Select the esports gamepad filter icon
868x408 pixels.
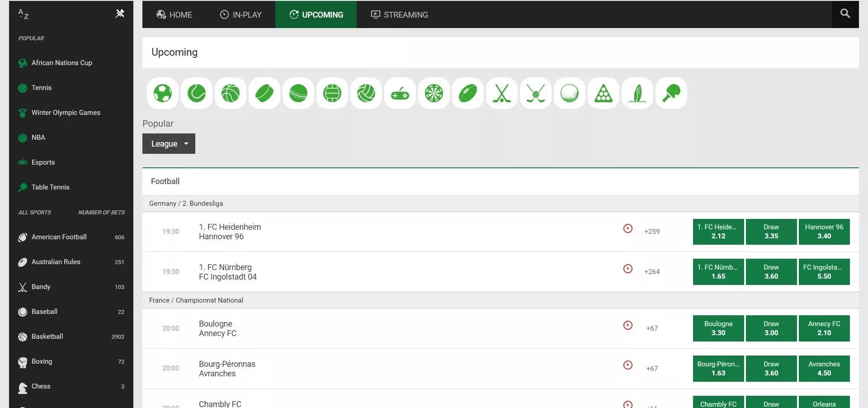400,94
